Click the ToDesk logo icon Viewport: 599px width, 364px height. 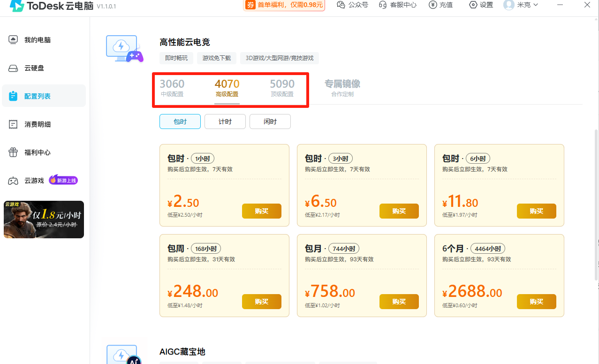pyautogui.click(x=17, y=5)
